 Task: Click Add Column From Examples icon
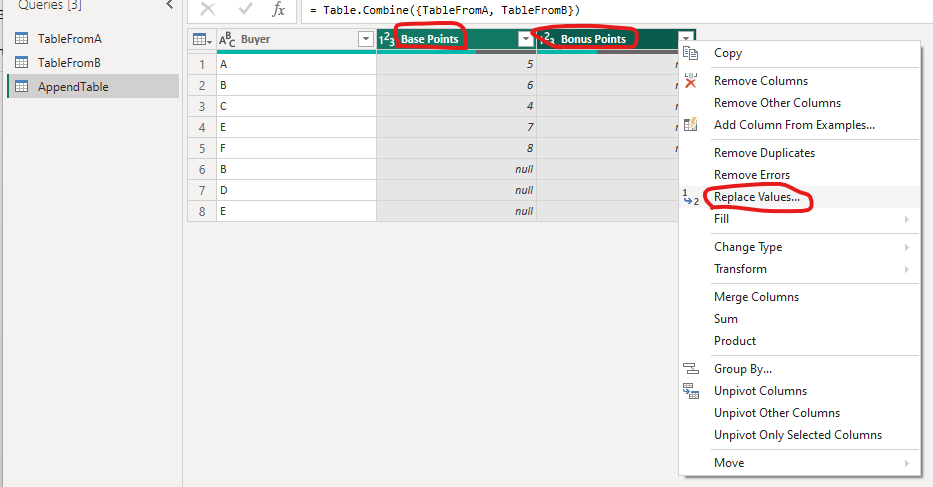[x=690, y=124]
